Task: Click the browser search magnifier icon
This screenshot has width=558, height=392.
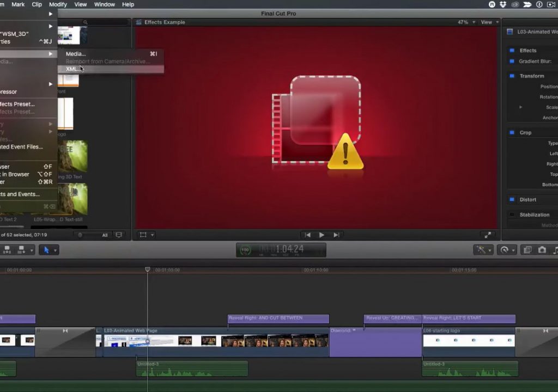Action: pos(86,22)
